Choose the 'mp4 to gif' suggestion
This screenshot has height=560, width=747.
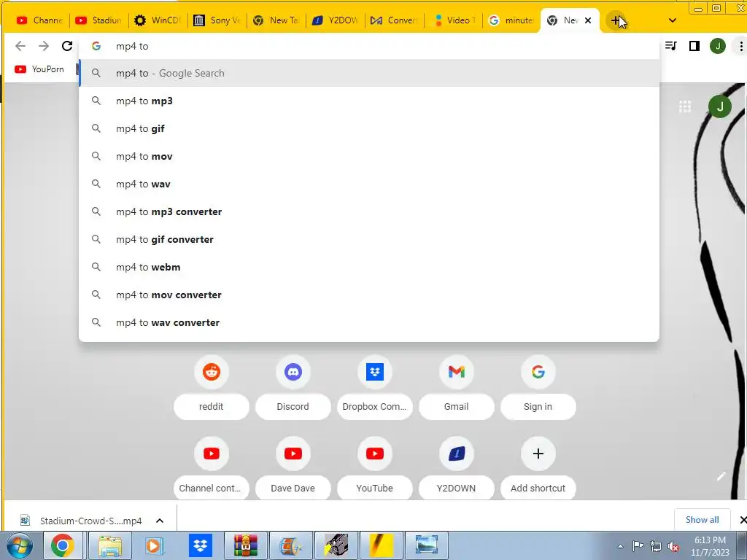pos(369,128)
